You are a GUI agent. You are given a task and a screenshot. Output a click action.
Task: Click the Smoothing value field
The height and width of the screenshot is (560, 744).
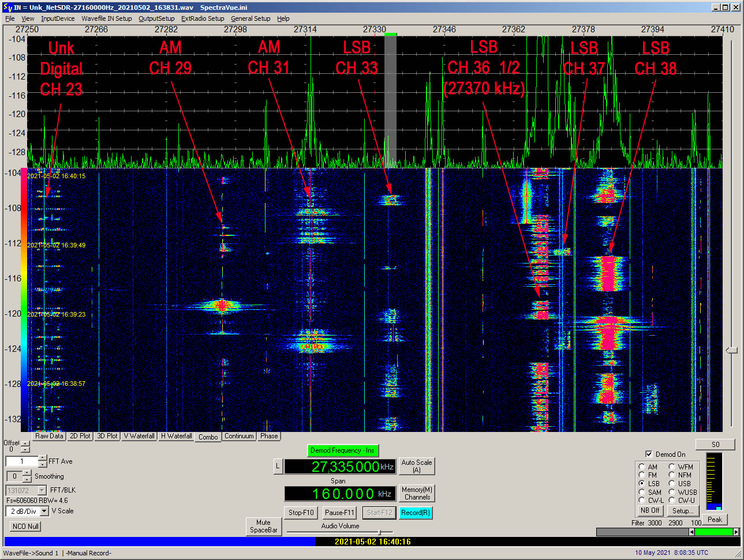pos(14,476)
